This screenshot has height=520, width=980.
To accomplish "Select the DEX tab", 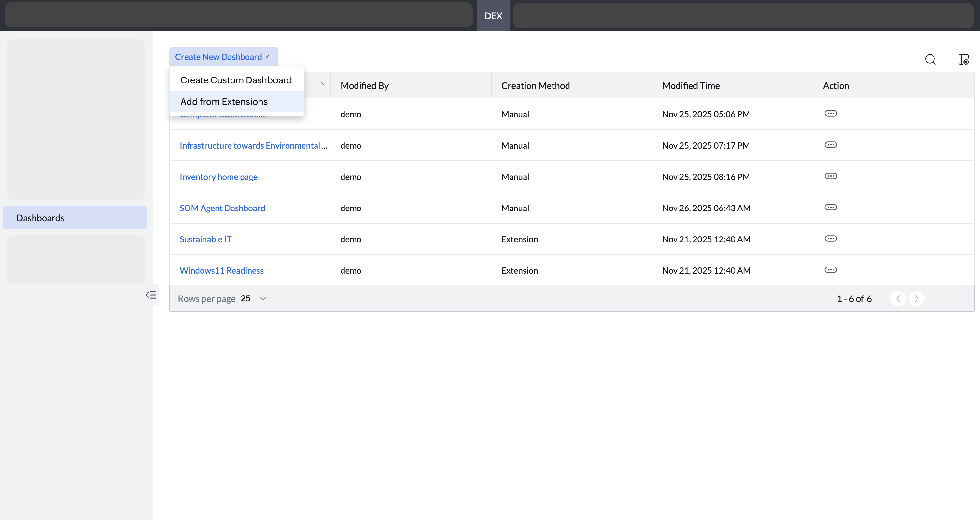I will pyautogui.click(x=493, y=16).
